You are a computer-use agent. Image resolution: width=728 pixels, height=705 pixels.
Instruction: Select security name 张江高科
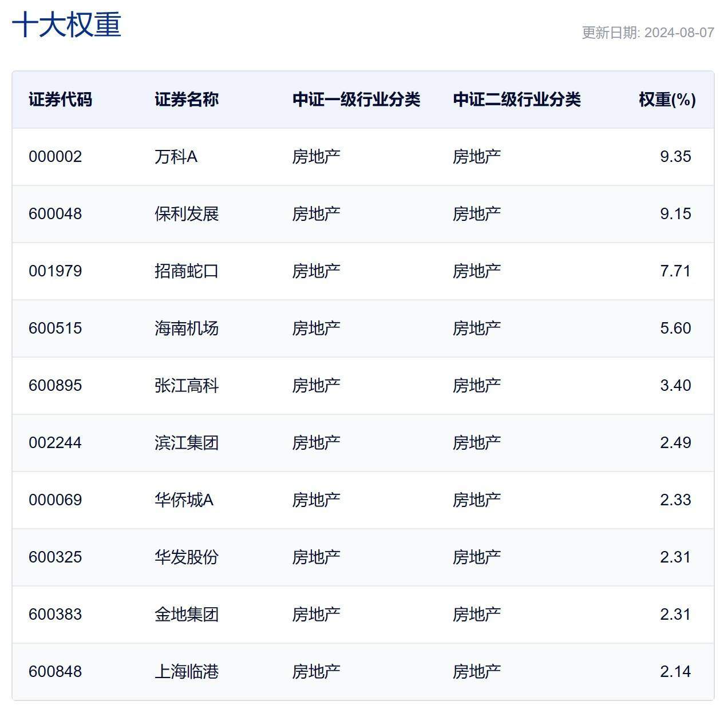(x=187, y=386)
